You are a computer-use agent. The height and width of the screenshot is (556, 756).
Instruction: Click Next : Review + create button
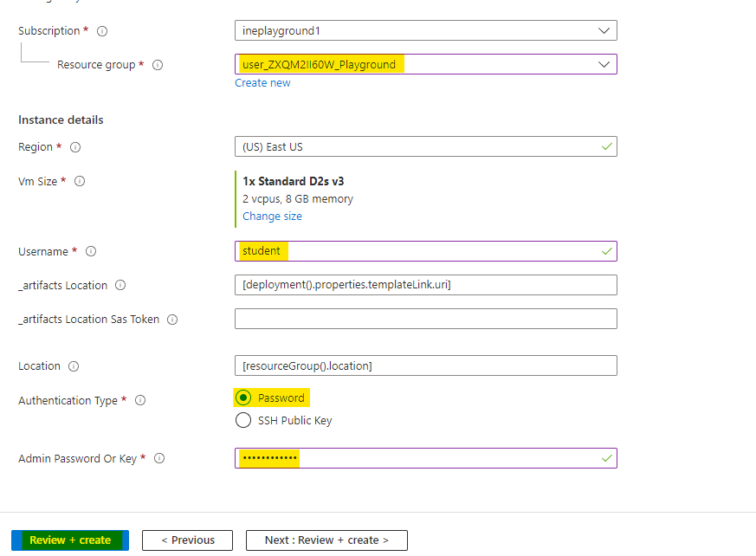pyautogui.click(x=326, y=540)
